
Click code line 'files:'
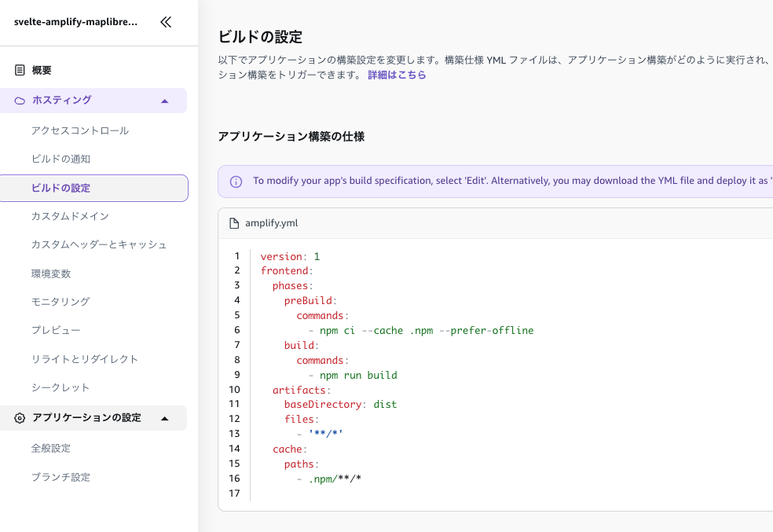(x=301, y=419)
